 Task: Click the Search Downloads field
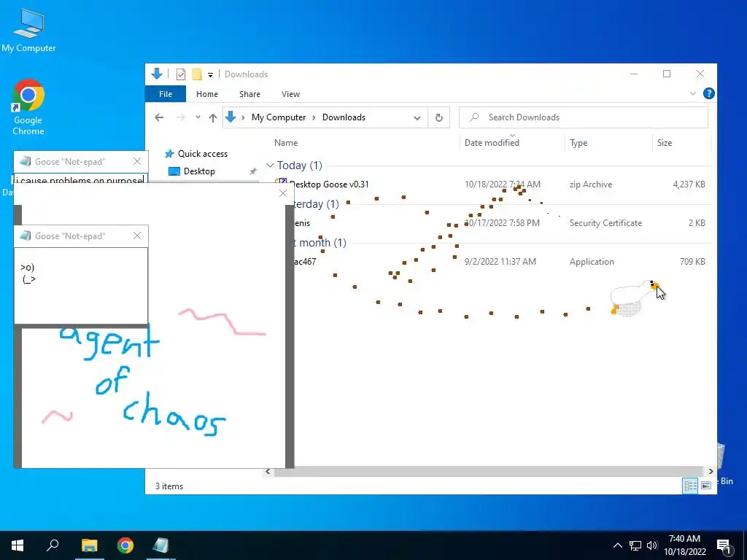[584, 117]
